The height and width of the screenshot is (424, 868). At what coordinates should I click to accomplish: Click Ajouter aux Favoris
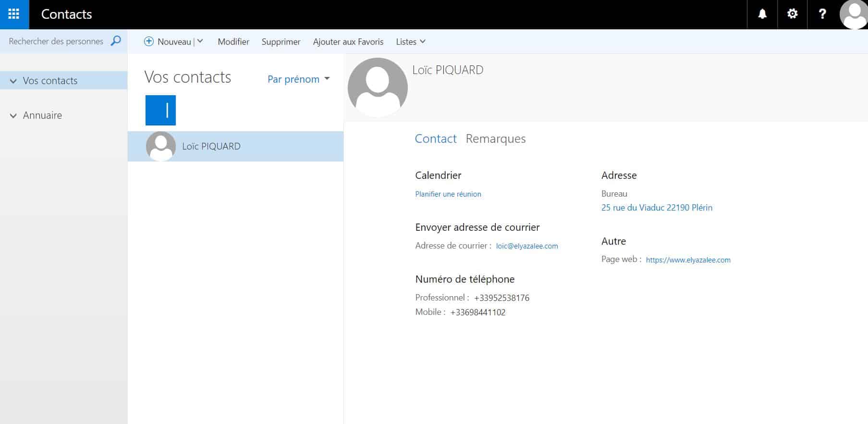click(348, 42)
